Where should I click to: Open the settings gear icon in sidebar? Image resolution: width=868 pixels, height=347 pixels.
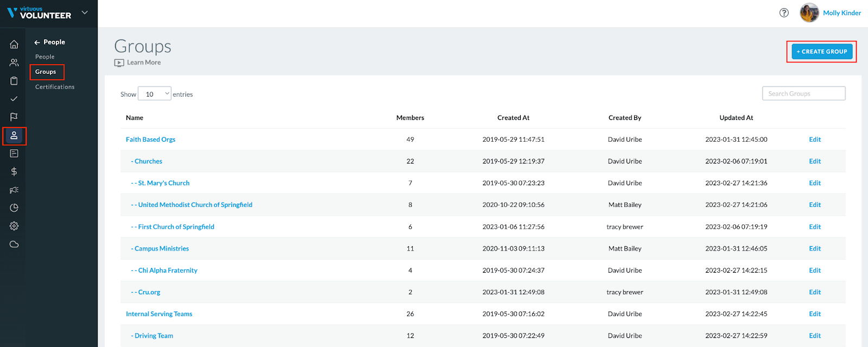[x=14, y=226]
